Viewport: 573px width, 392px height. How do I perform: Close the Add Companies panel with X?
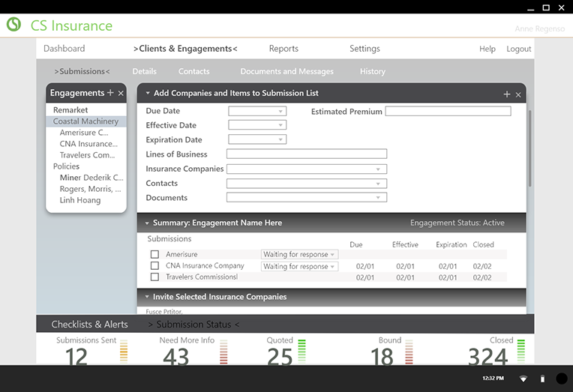[x=518, y=94]
